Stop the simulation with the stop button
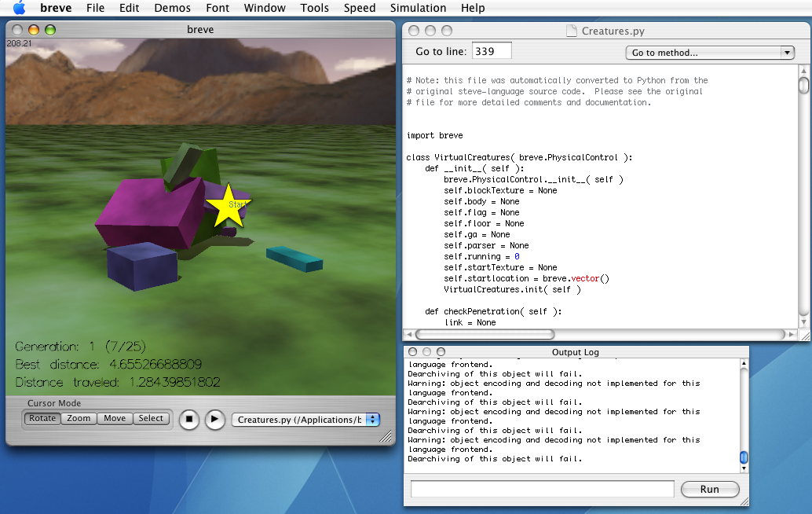812x514 pixels. (x=189, y=419)
